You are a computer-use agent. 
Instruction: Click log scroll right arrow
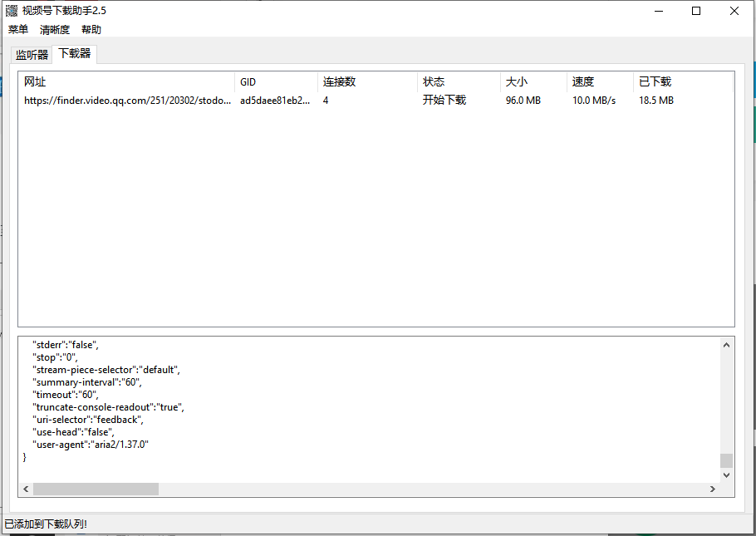[x=713, y=489]
